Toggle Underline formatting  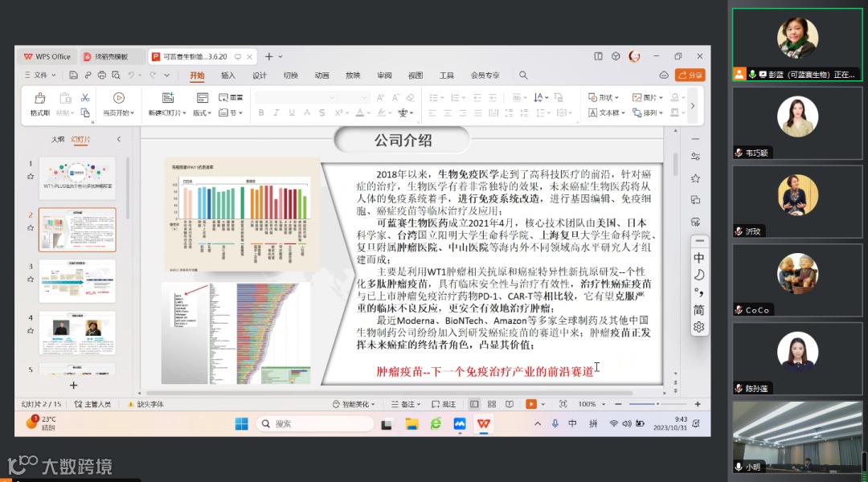(x=292, y=113)
